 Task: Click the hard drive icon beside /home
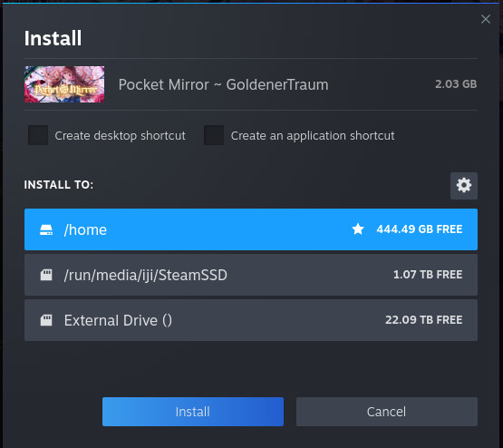[46, 229]
